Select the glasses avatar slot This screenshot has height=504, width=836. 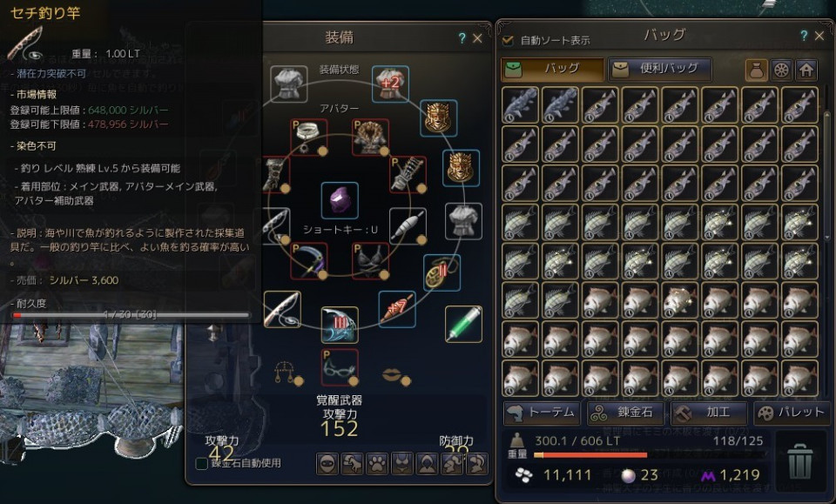point(339,367)
